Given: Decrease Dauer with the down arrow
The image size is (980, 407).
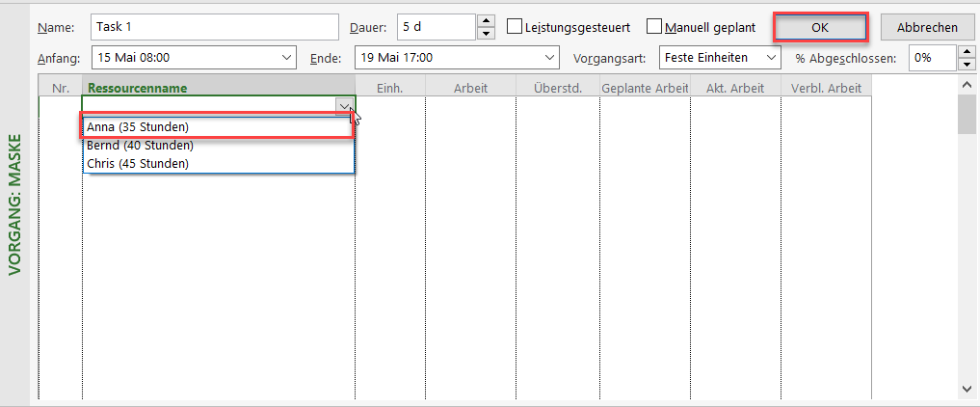Looking at the screenshot, I should tap(487, 34).
